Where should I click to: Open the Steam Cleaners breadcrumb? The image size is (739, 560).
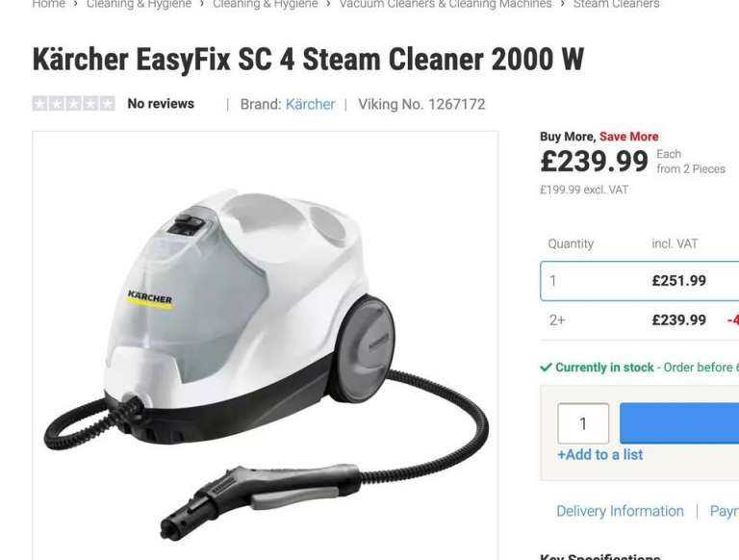(616, 4)
